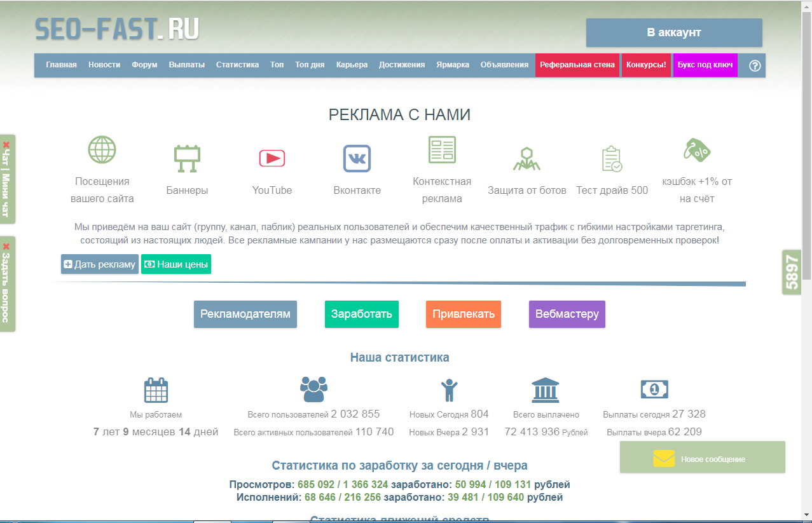
Task: Click the 72 413 936 Рублей value
Action: tap(546, 432)
